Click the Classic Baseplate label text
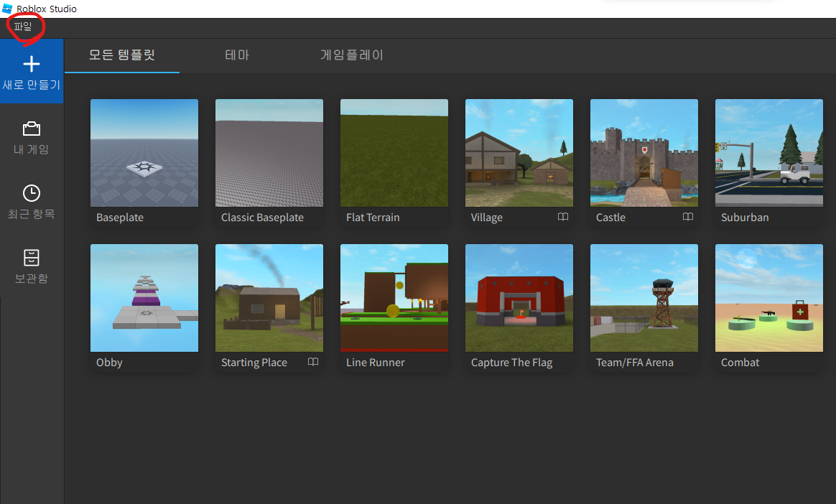The width and height of the screenshot is (836, 504). (262, 218)
